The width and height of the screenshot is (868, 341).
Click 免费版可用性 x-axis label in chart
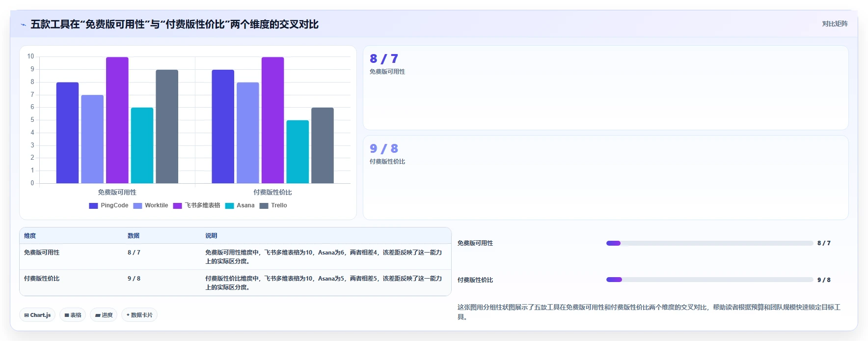click(117, 193)
